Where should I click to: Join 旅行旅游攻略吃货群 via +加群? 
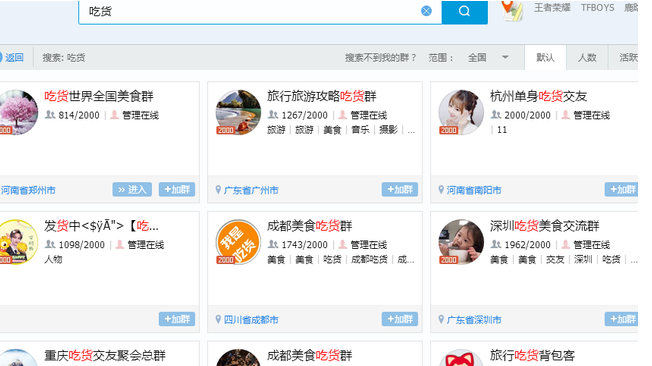pyautogui.click(x=400, y=190)
